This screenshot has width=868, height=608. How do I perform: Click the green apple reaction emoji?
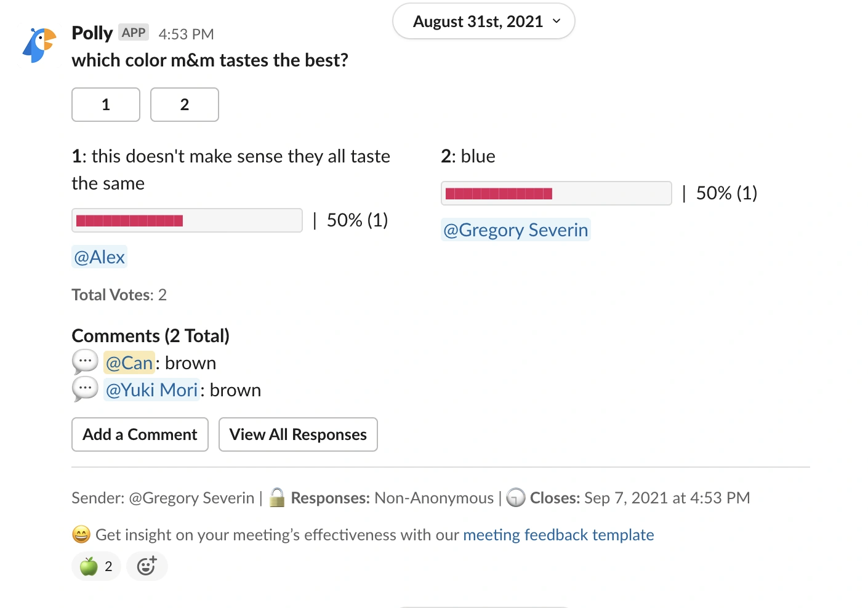[x=89, y=566]
